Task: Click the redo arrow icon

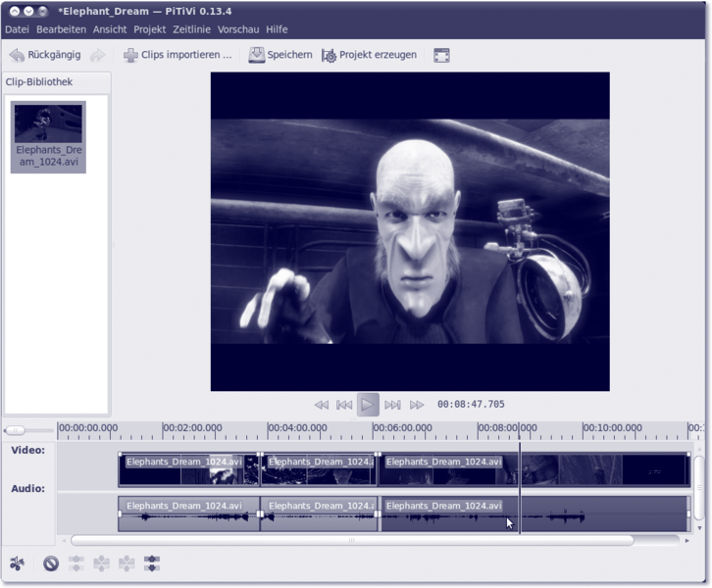Action: [x=97, y=55]
